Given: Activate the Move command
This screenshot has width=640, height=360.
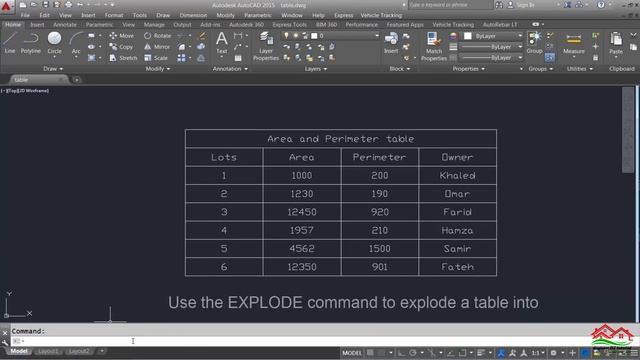Looking at the screenshot, I should click(x=121, y=36).
